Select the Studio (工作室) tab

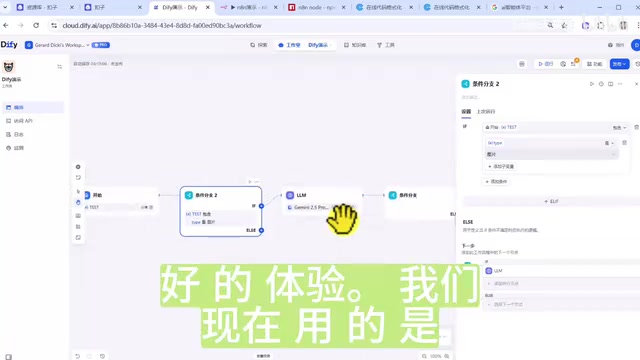289,45
